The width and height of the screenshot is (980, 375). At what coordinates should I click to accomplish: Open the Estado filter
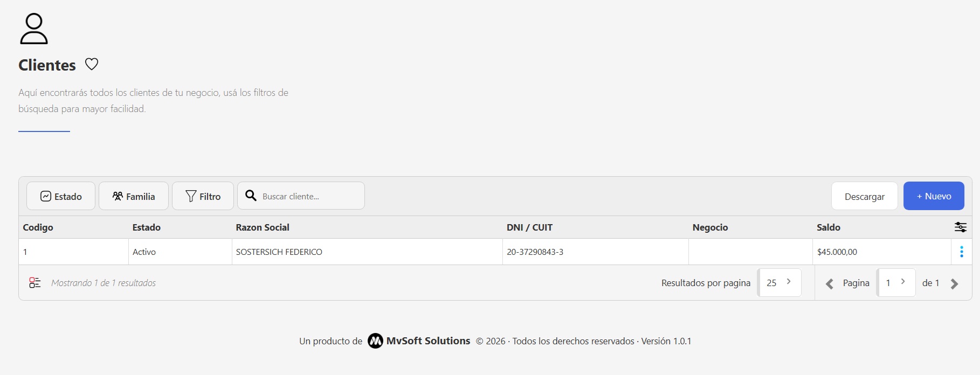61,196
